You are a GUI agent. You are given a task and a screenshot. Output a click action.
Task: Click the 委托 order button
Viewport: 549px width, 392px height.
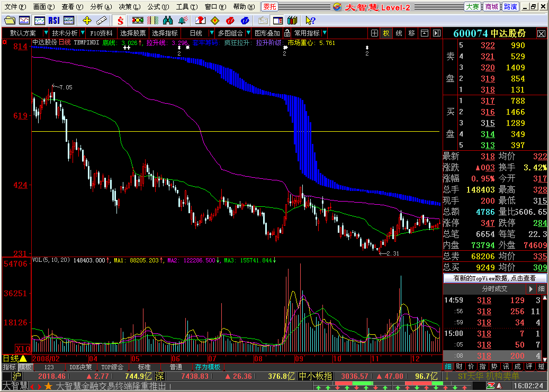[269, 7]
